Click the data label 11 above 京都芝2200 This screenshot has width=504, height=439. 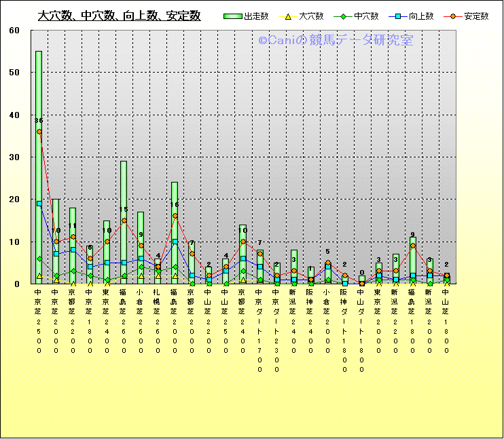[73, 227]
